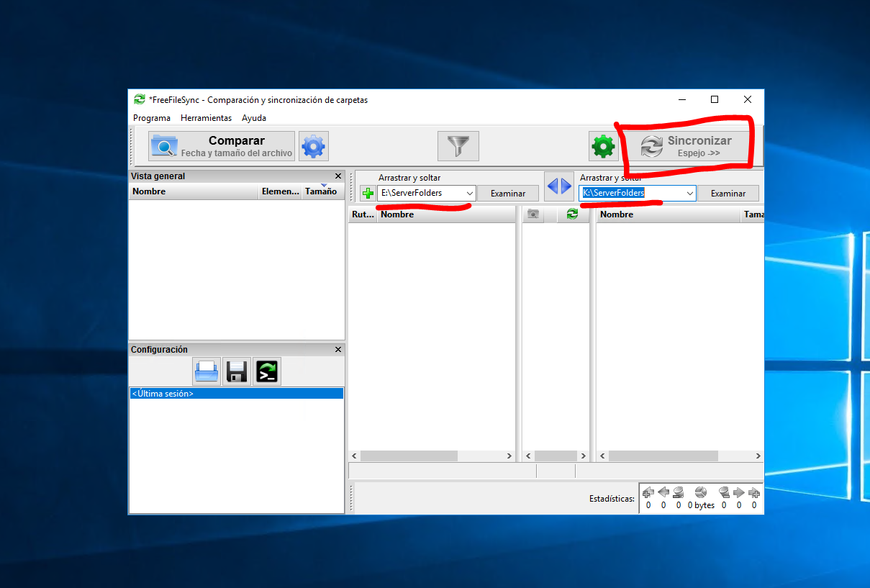Screen dimensions: 870x588
Task: Click the save as batch job icon
Action: (267, 371)
